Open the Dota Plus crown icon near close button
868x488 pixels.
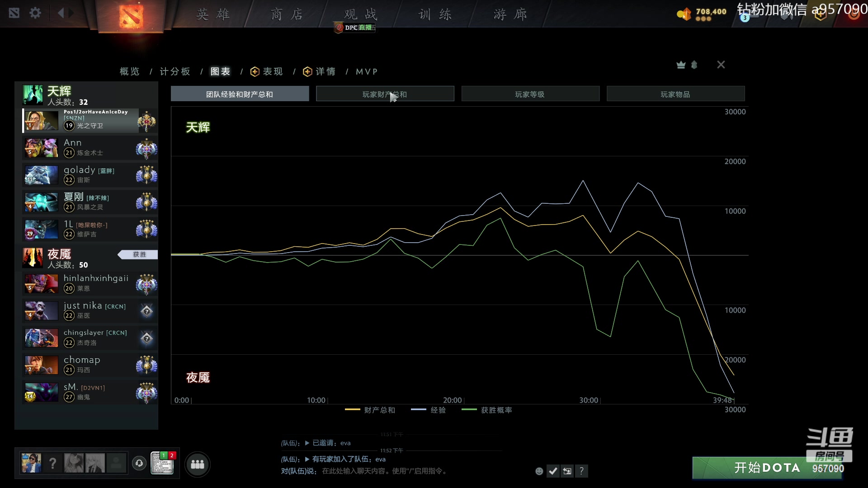coord(681,65)
